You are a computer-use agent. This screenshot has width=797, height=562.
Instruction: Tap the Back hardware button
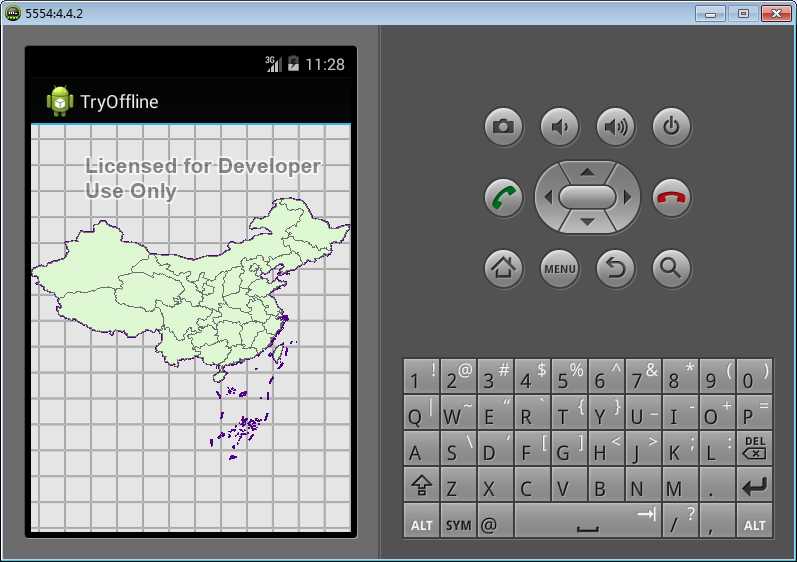click(x=615, y=268)
